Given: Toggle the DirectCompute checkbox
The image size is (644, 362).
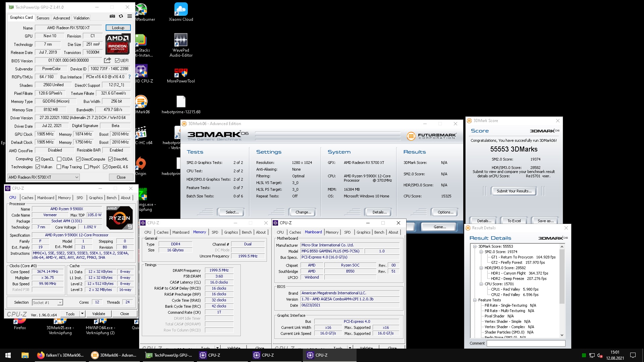Looking at the screenshot, I should pos(78,159).
